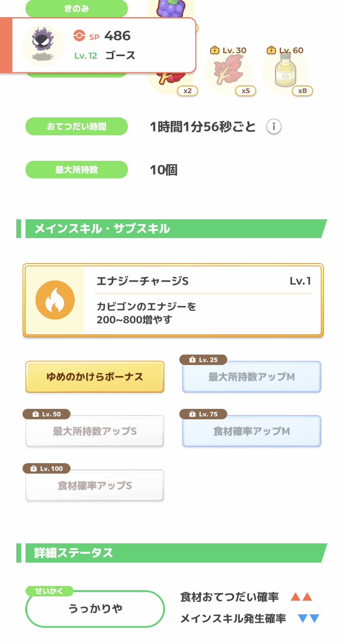
Task: Tap the red up arrows for ingredient rate
Action: 301,597
